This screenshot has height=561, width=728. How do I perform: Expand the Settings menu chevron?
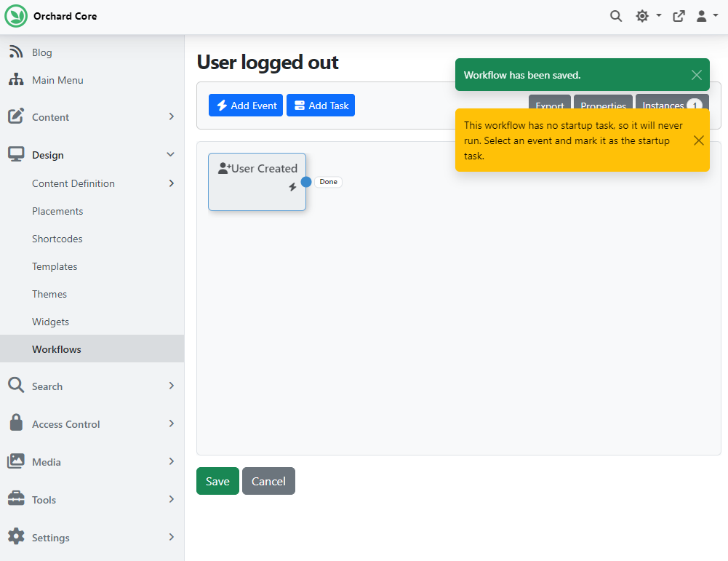[x=172, y=537]
